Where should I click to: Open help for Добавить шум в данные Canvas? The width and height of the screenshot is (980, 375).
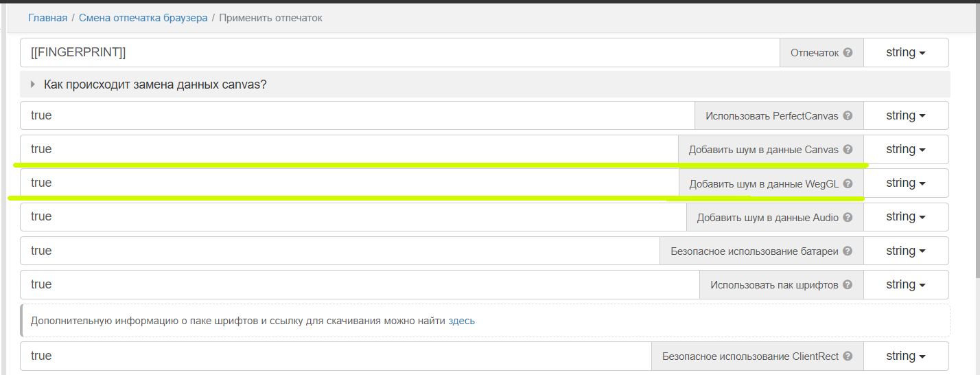[x=848, y=150]
